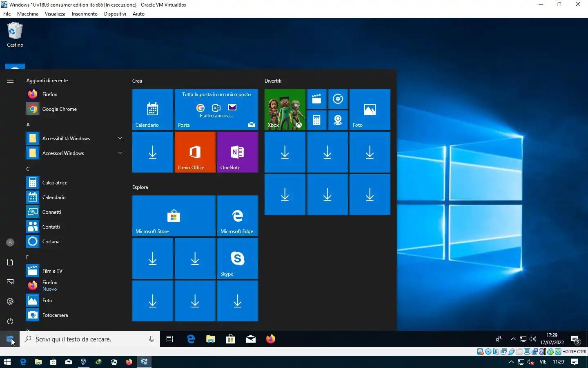This screenshot has height=368, width=588.
Task: Open the Cestino recycle bin on the desktop
Action: click(x=15, y=35)
